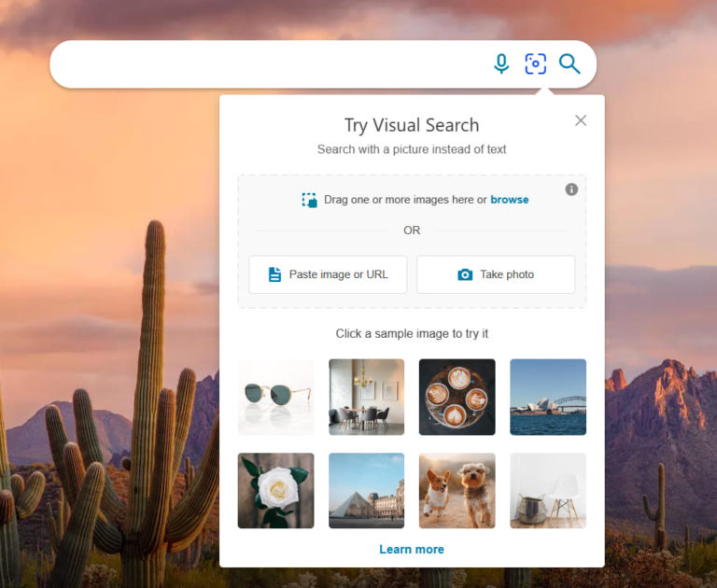This screenshot has width=717, height=588.
Task: Click the Paste image or URL button
Action: tap(328, 274)
